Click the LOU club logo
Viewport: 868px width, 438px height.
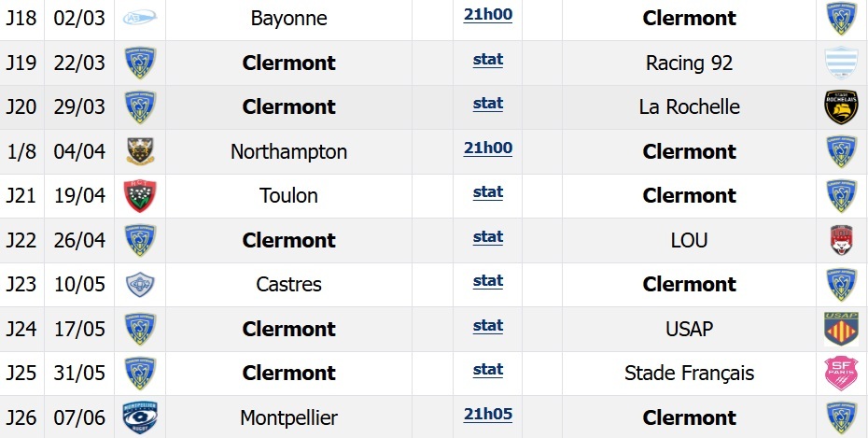click(841, 240)
